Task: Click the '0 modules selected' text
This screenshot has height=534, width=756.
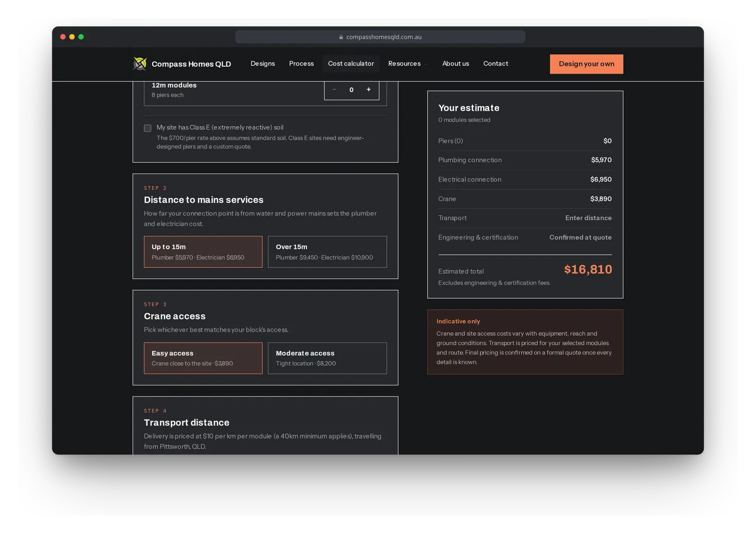Action: point(464,120)
